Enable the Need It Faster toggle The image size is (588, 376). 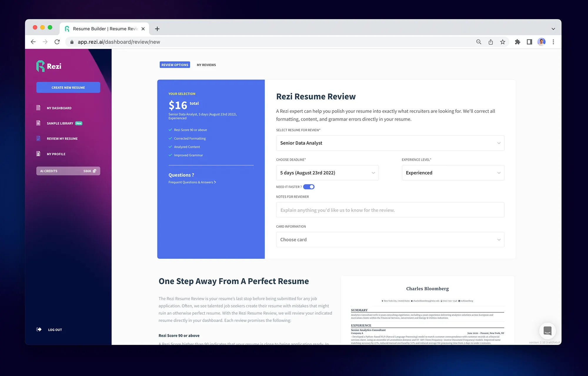[309, 187]
